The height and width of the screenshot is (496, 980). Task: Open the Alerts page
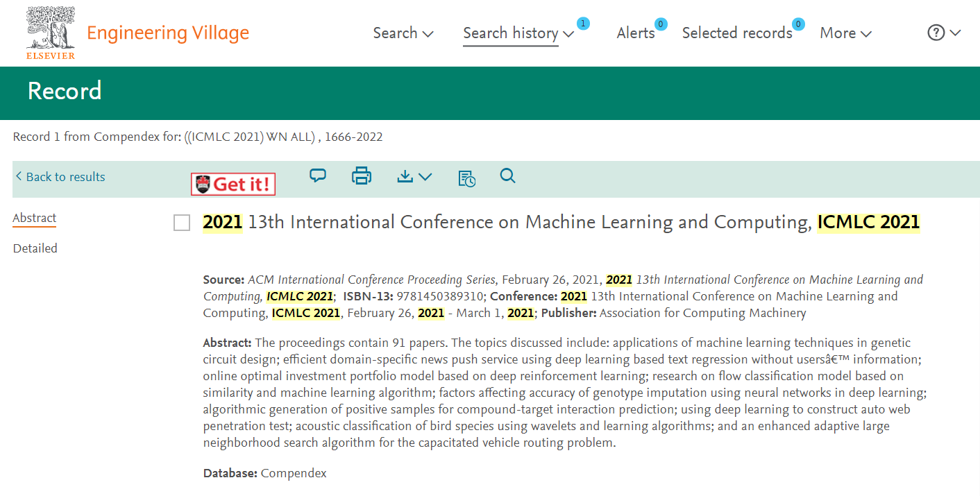[636, 33]
